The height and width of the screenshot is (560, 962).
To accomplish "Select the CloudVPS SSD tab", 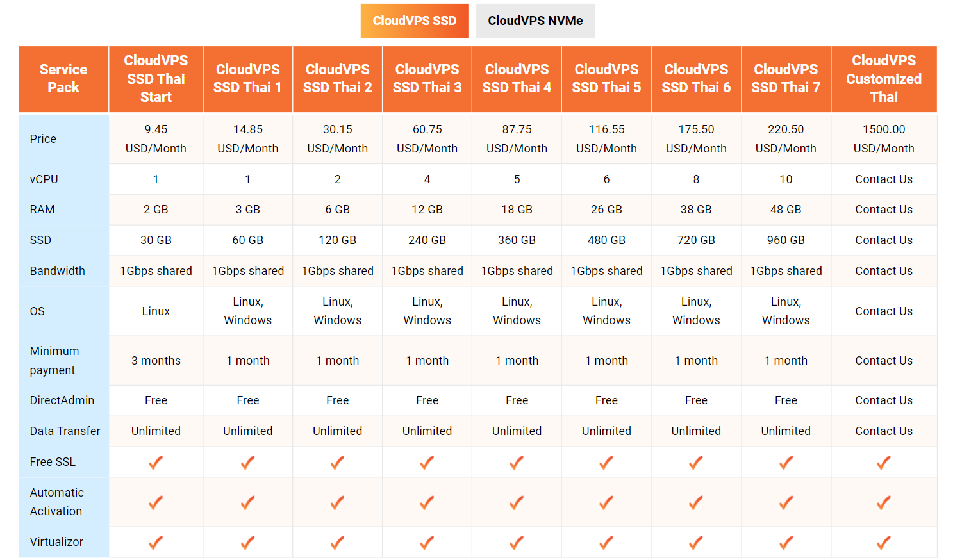I will pyautogui.click(x=414, y=21).
